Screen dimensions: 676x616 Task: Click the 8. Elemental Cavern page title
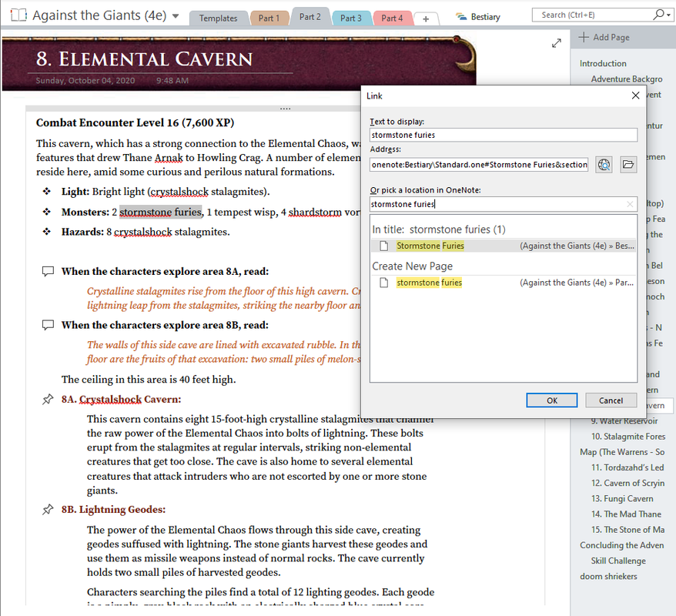(x=144, y=59)
